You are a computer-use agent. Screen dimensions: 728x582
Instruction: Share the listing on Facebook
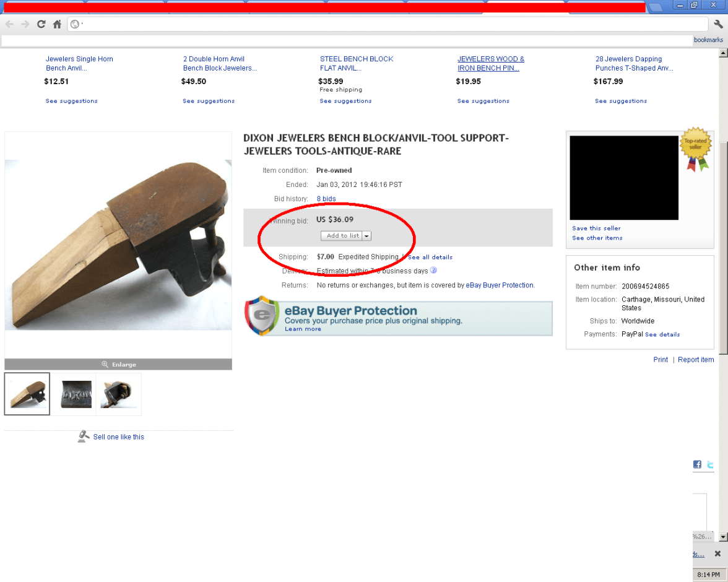697,464
